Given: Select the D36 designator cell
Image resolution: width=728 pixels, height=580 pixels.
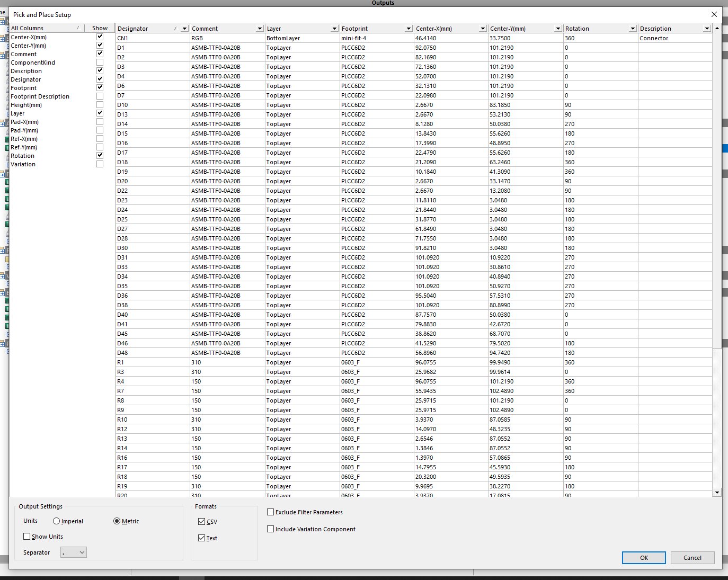Looking at the screenshot, I should 153,296.
